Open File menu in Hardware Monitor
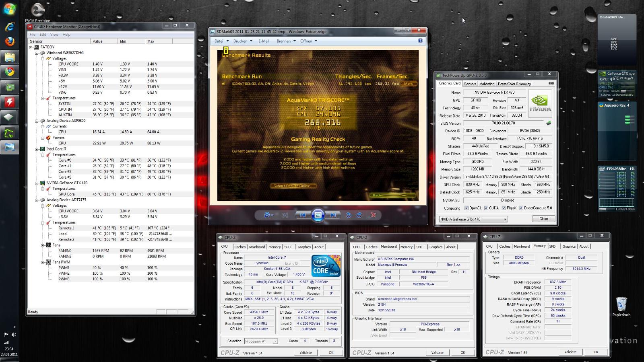This screenshot has height=362, width=644. (33, 35)
